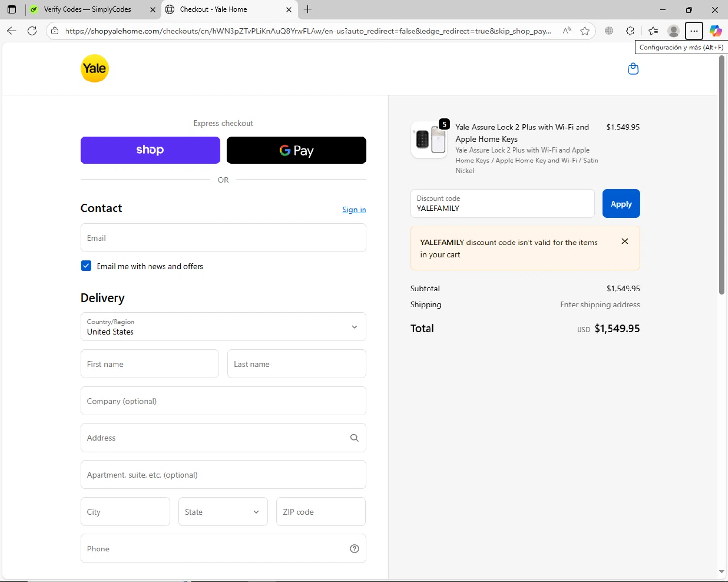This screenshot has width=728, height=582.
Task: Click the Sign in link
Action: point(354,210)
